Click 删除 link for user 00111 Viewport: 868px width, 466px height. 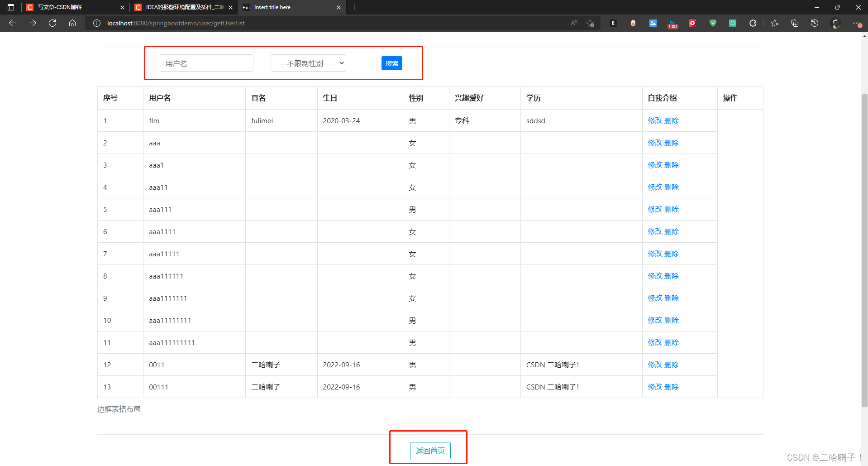(x=672, y=387)
